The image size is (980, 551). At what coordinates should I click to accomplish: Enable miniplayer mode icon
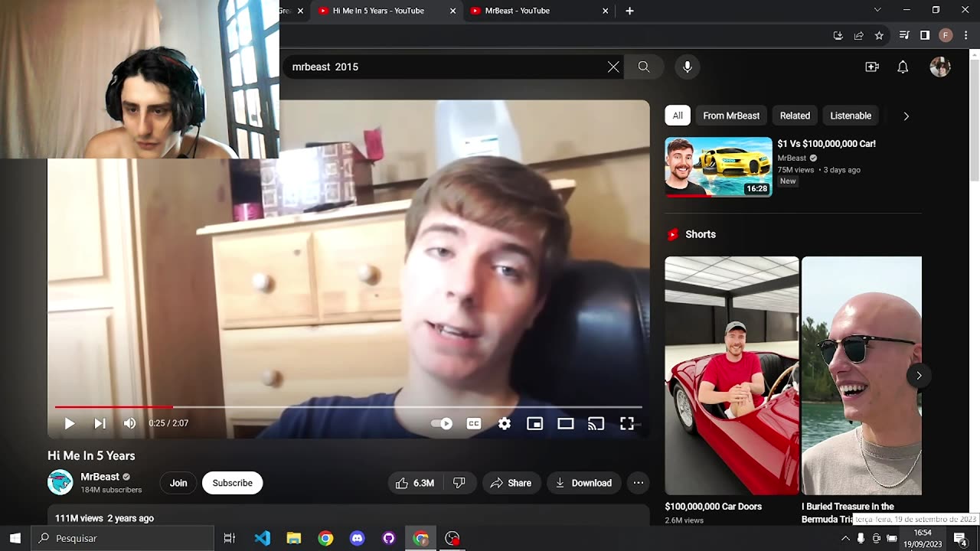coord(535,423)
